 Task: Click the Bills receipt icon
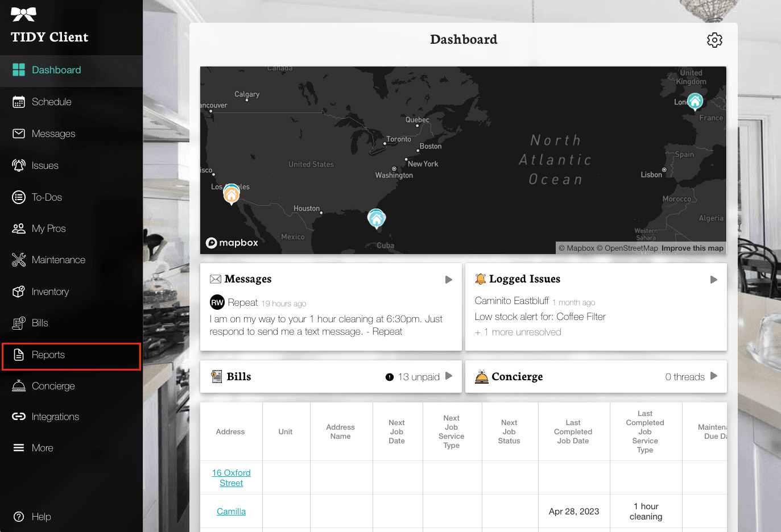coord(19,323)
